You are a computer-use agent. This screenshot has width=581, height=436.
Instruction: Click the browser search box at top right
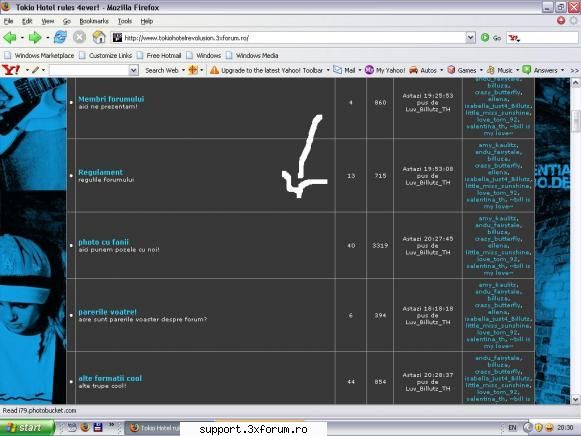[x=542, y=37]
